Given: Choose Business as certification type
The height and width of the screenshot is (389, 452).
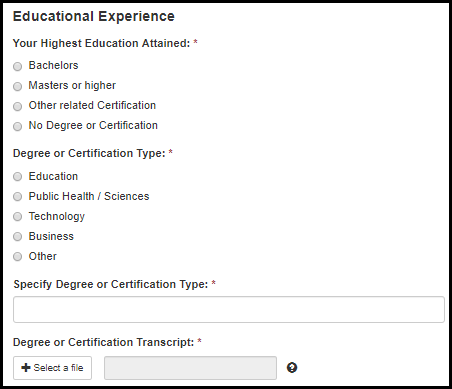Looking at the screenshot, I should coord(17,236).
